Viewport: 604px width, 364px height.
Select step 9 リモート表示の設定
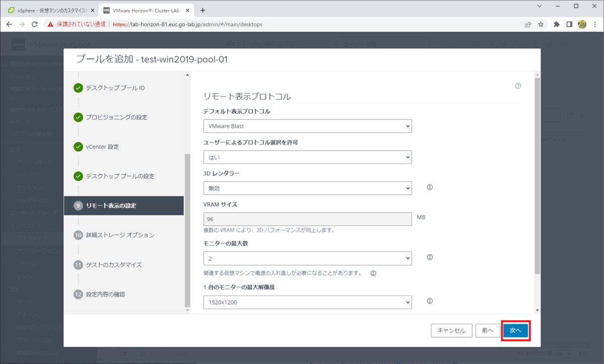pos(124,205)
